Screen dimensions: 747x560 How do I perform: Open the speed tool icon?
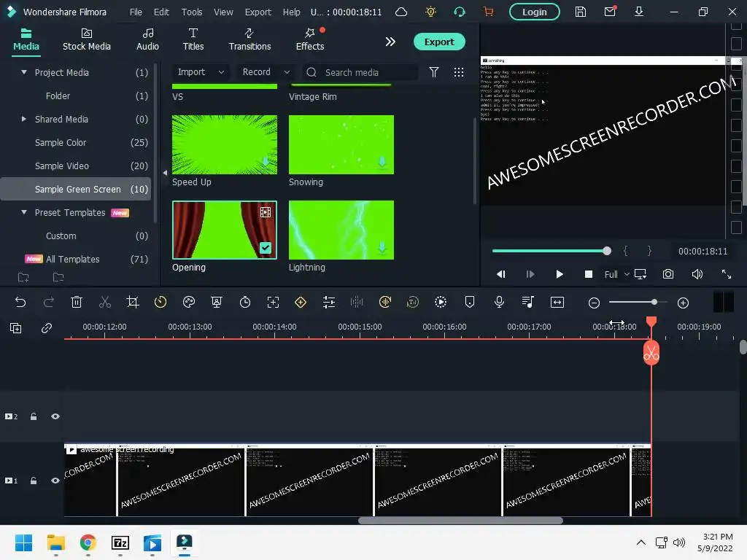[160, 303]
